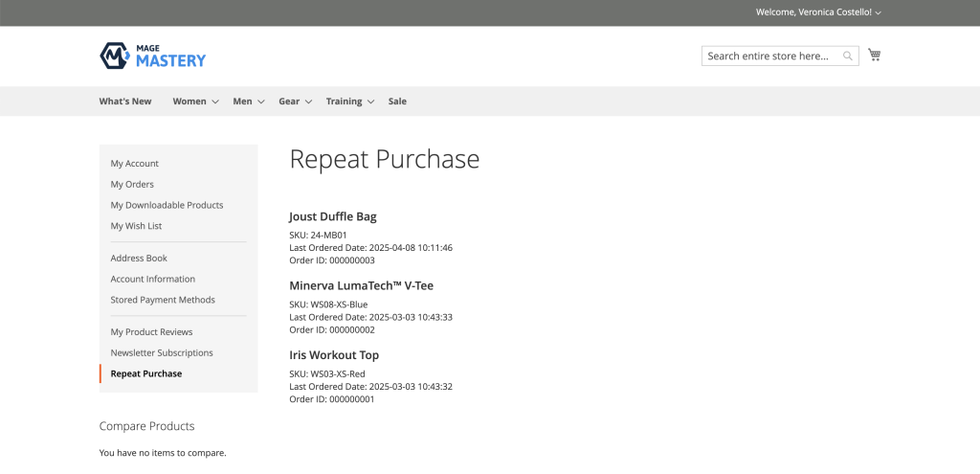Open Newsletter Subscriptions link
Screen dimensions: 980x474
point(162,352)
